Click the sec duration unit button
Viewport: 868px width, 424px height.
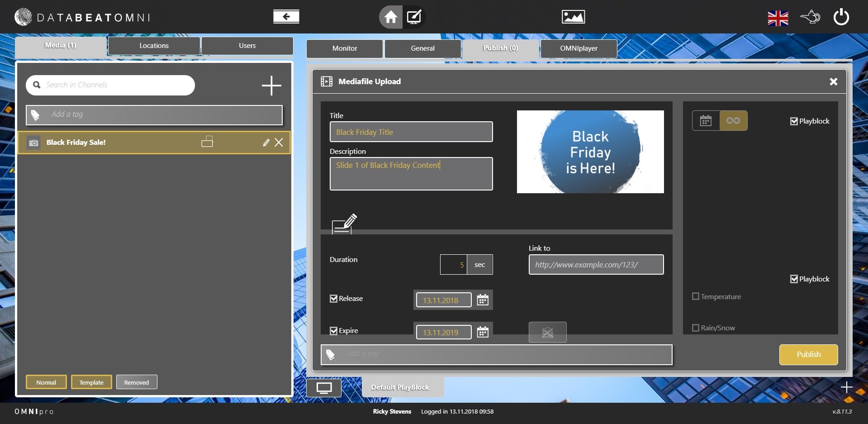pyautogui.click(x=480, y=265)
